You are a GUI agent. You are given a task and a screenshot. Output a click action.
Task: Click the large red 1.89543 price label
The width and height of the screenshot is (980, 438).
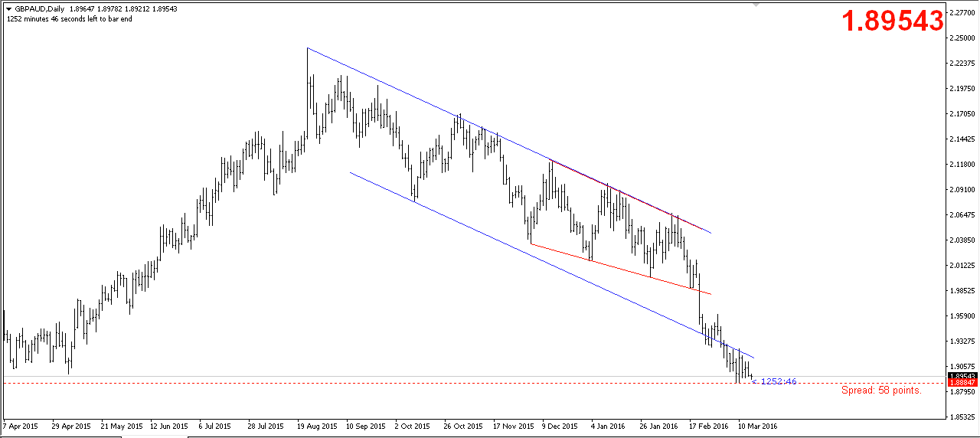pos(893,21)
